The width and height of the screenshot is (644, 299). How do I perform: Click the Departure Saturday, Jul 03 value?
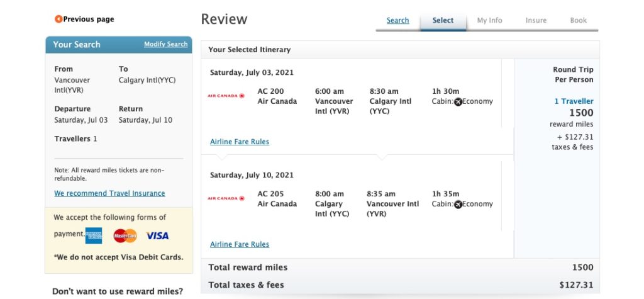81,120
